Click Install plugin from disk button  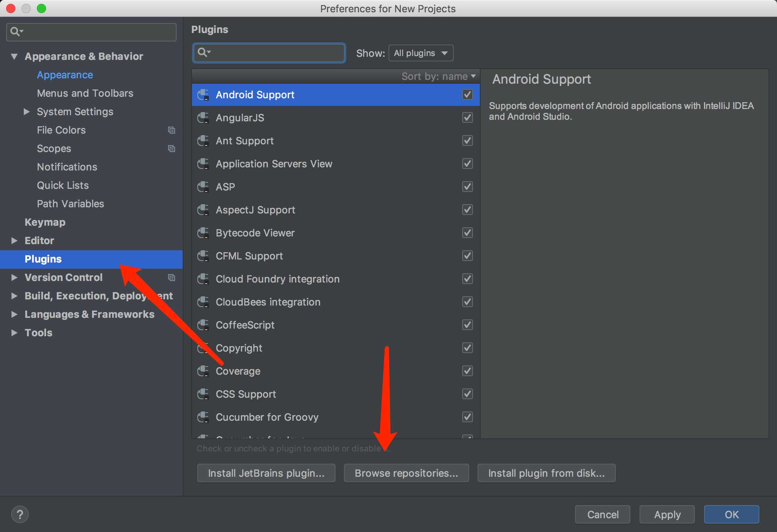coord(546,473)
